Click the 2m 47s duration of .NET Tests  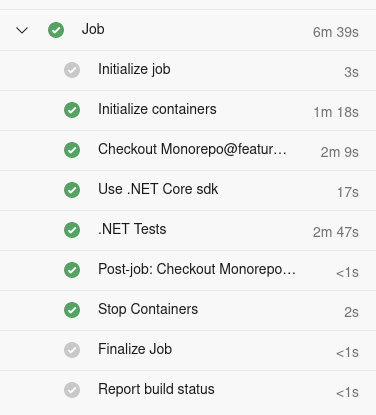(x=336, y=232)
